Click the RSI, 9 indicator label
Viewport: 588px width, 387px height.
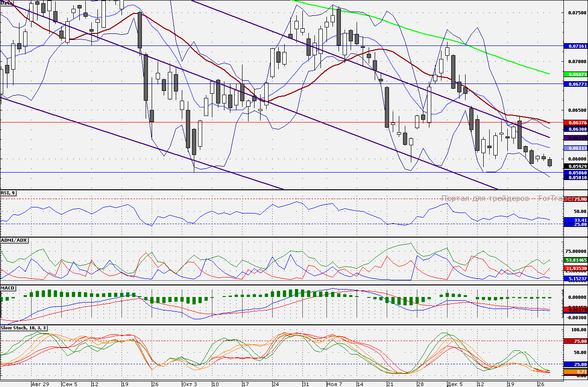[8, 193]
